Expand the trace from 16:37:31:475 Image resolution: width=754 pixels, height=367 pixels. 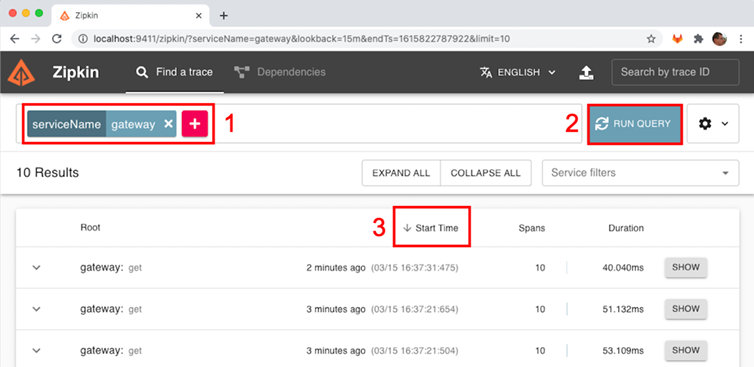(x=37, y=268)
